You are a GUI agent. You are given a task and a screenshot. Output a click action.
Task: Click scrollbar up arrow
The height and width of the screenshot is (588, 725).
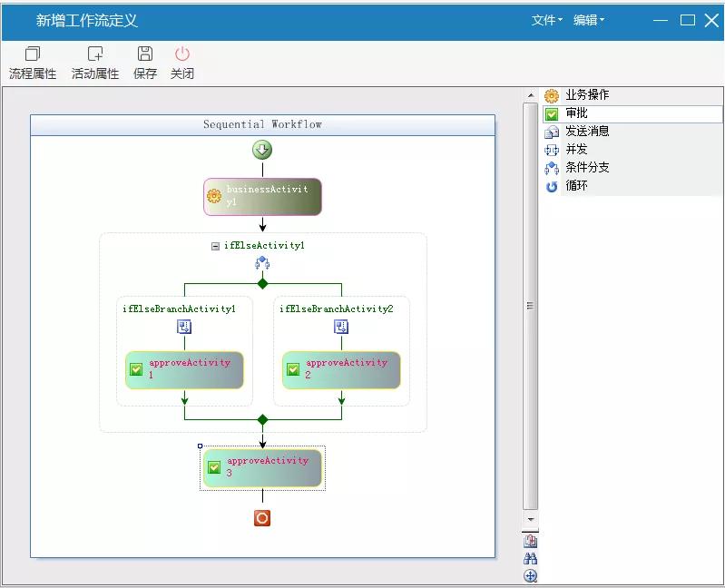coord(530,95)
